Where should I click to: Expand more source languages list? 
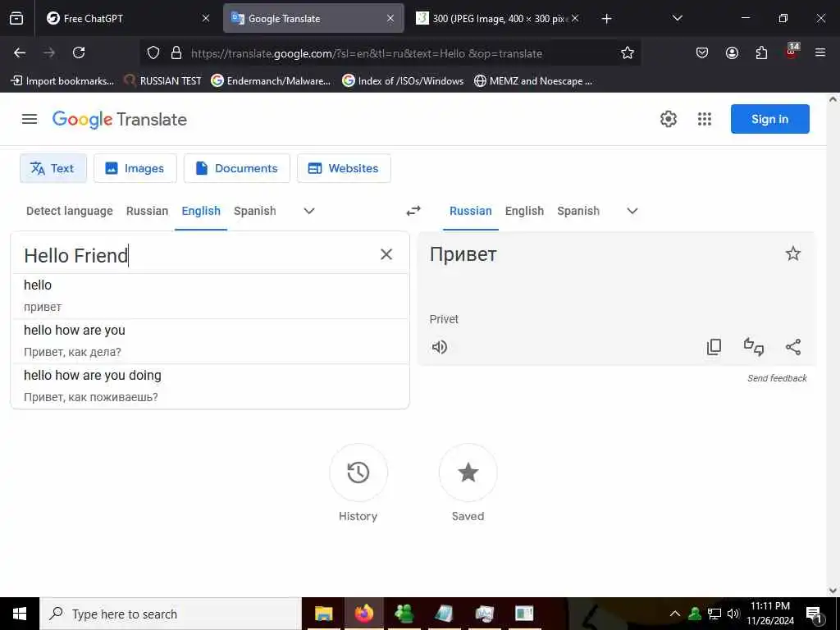(309, 211)
